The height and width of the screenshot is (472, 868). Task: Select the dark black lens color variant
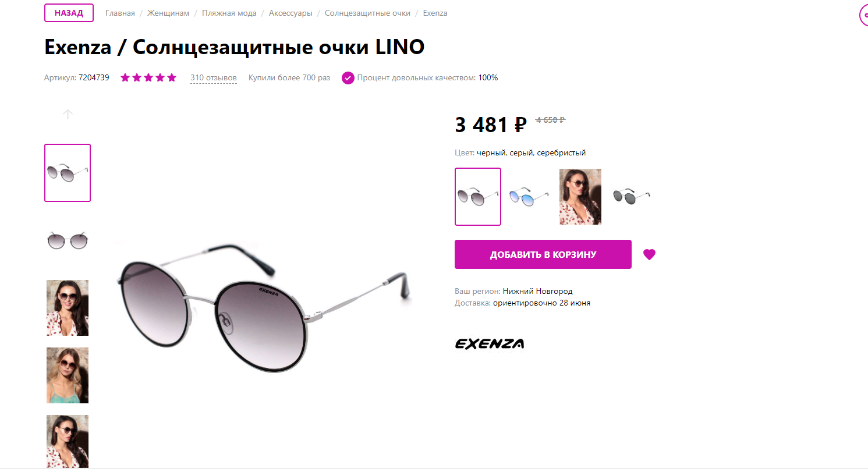pyautogui.click(x=632, y=197)
